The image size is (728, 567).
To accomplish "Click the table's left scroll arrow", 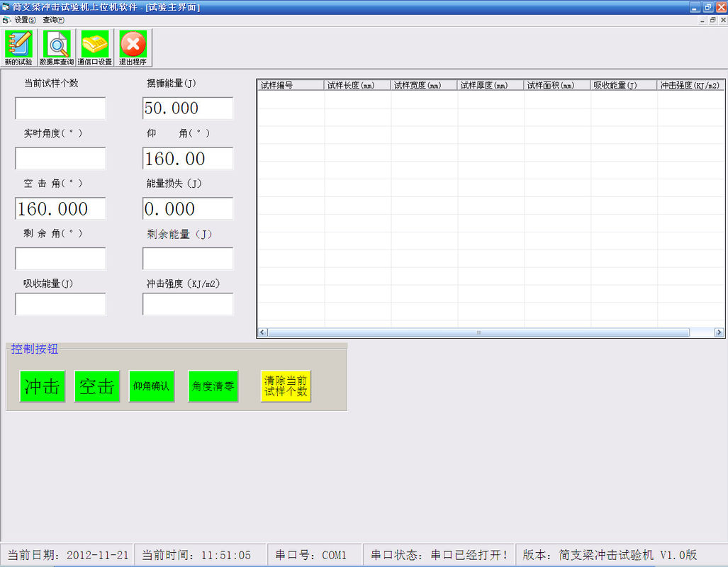I will 262,332.
